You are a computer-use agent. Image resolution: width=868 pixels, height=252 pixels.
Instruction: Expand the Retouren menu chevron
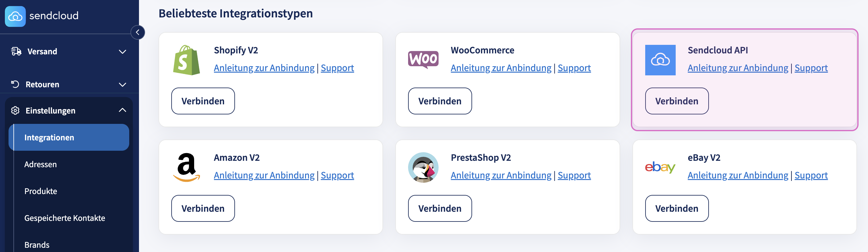point(122,84)
